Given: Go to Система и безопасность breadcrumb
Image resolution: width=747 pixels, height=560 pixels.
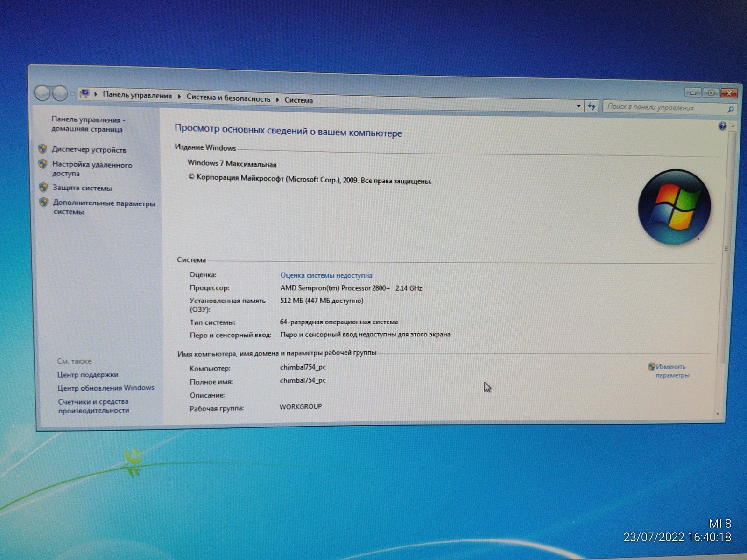Looking at the screenshot, I should [228, 98].
